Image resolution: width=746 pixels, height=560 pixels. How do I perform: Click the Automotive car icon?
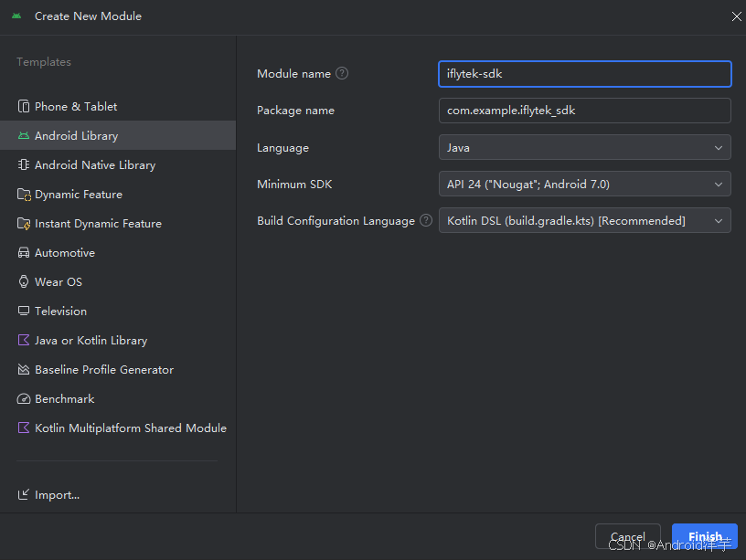[x=24, y=253]
